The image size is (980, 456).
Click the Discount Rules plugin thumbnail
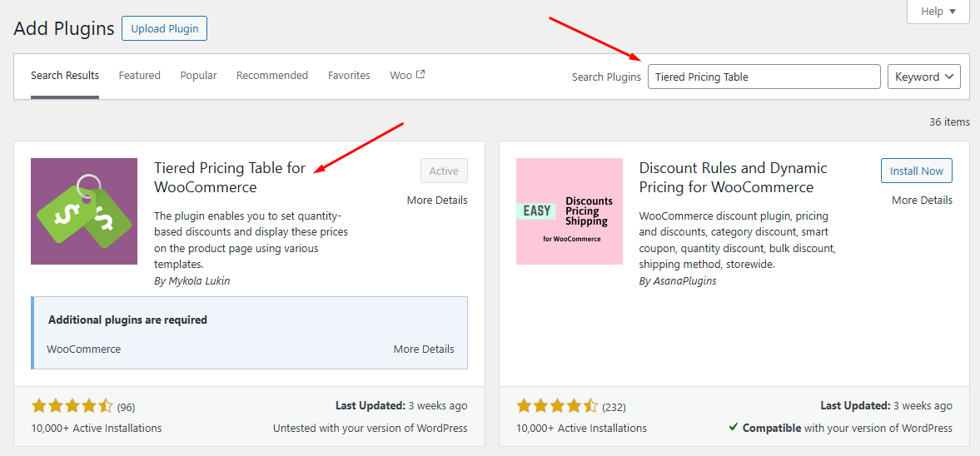[x=570, y=211]
